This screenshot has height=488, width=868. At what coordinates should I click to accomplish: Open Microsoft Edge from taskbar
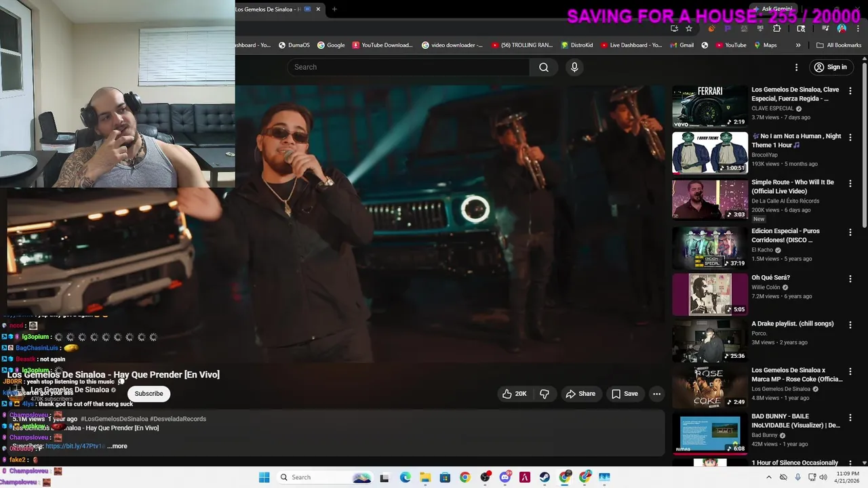tap(405, 477)
